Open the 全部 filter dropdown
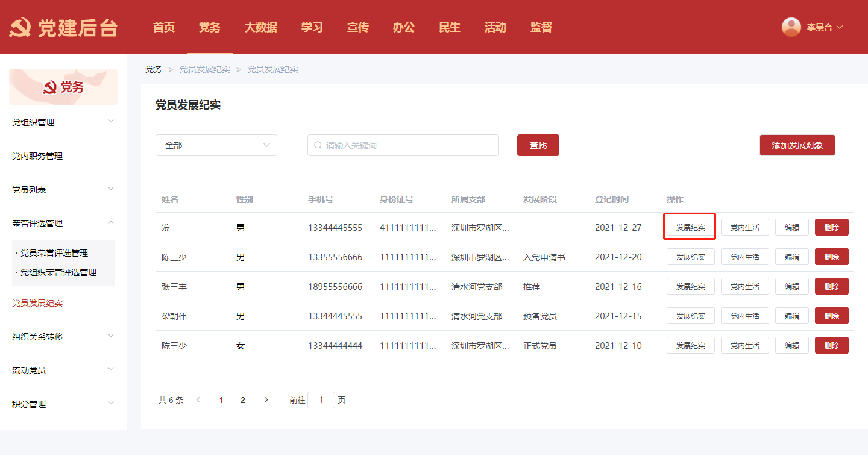Image resolution: width=868 pixels, height=456 pixels. [216, 145]
